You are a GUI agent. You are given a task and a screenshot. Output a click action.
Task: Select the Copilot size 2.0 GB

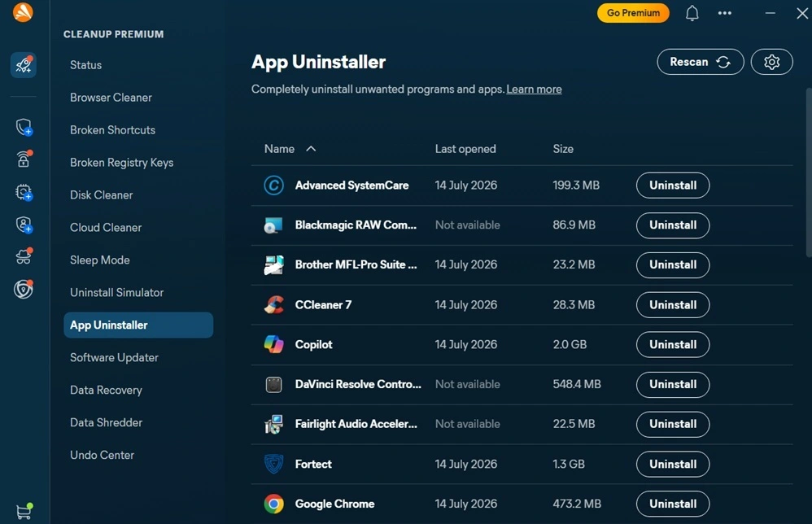(x=570, y=345)
